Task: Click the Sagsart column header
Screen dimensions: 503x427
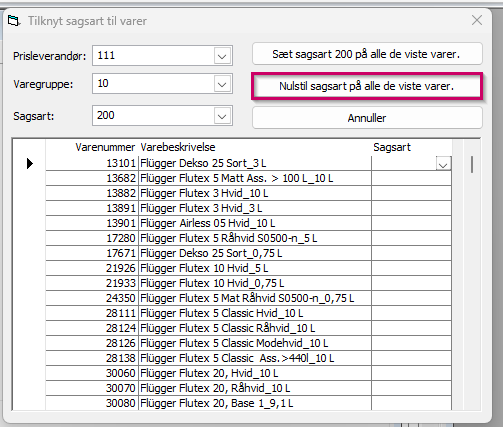Action: [x=392, y=147]
